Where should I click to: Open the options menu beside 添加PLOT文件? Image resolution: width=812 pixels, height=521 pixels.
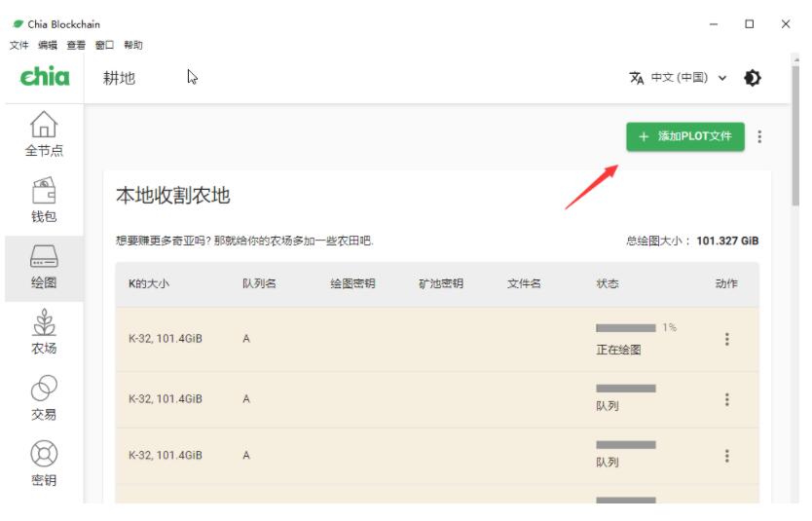(759, 137)
